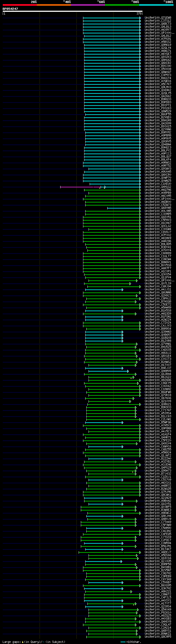Click the white query sequence bar
Screen dimensions: 176x644
tap(73, 11)
